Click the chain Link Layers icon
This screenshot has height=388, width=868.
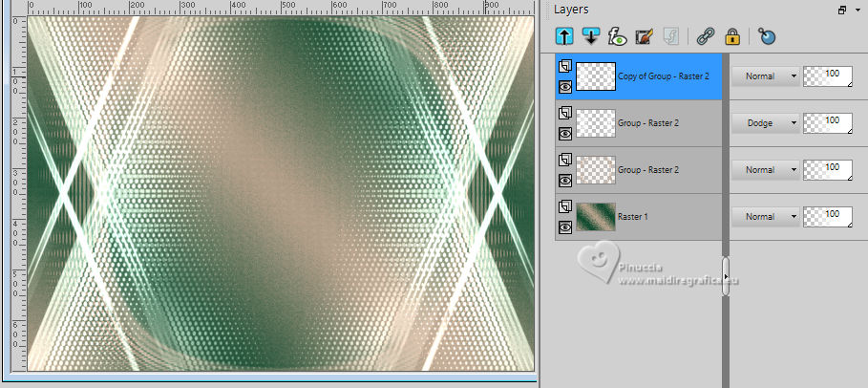pyautogui.click(x=706, y=36)
